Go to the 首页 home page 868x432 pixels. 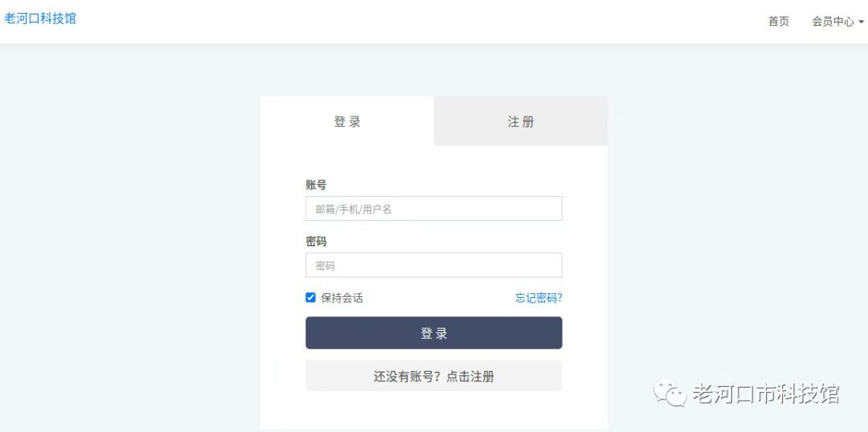pos(778,22)
